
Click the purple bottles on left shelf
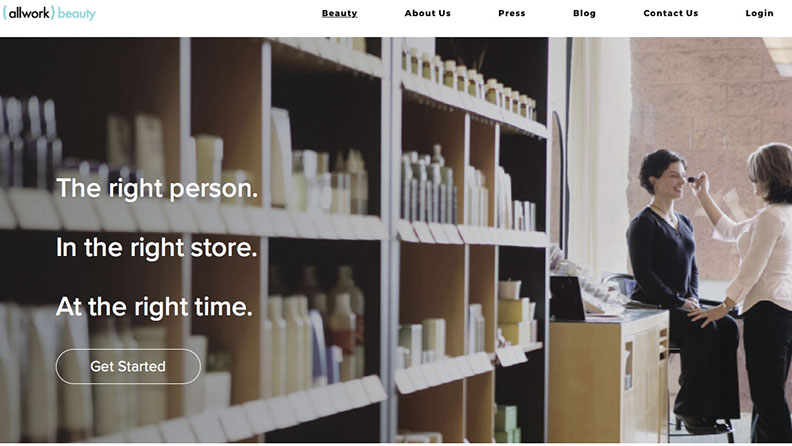(30, 141)
